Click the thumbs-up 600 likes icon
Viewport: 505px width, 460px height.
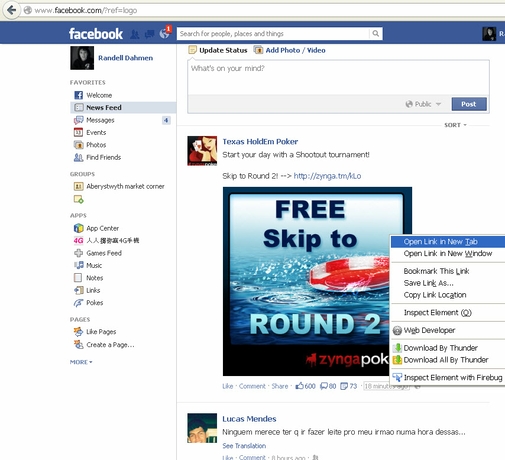tap(299, 386)
